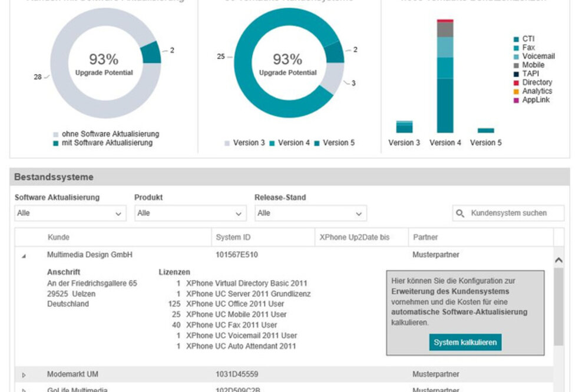Collapse the Multimedia Design GmbH row
The width and height of the screenshot is (582, 392).
pos(24,256)
